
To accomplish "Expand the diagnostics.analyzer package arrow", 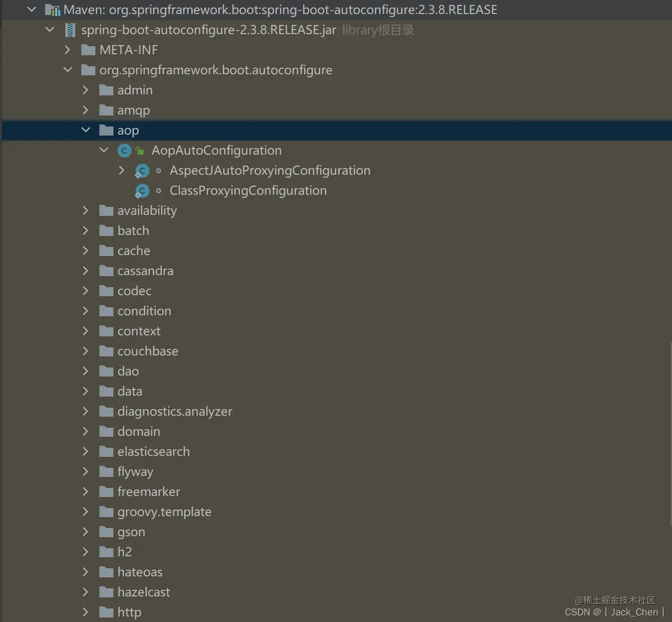I will click(x=86, y=411).
